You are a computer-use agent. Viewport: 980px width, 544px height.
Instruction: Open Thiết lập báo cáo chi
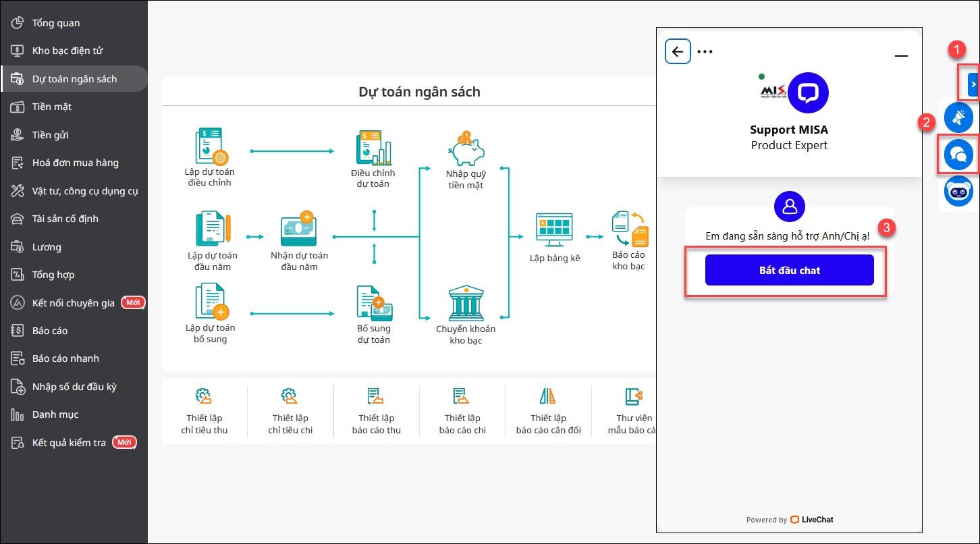coord(462,412)
